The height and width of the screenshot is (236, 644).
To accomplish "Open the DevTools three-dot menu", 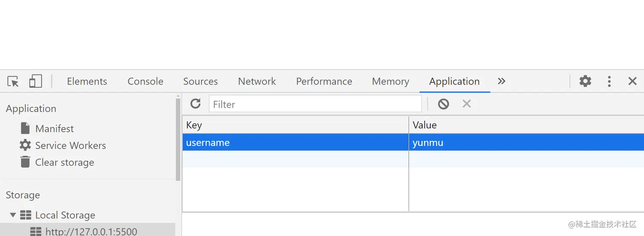I will [609, 81].
